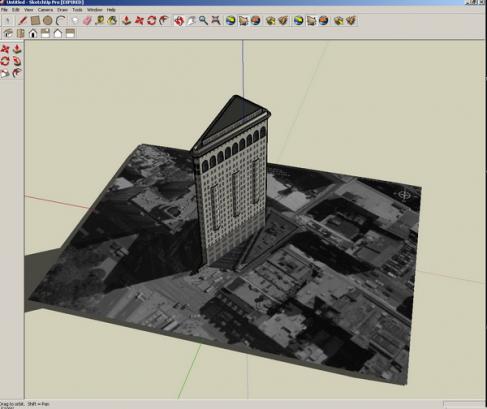Select the Zoom magnifier tool

(x=203, y=21)
